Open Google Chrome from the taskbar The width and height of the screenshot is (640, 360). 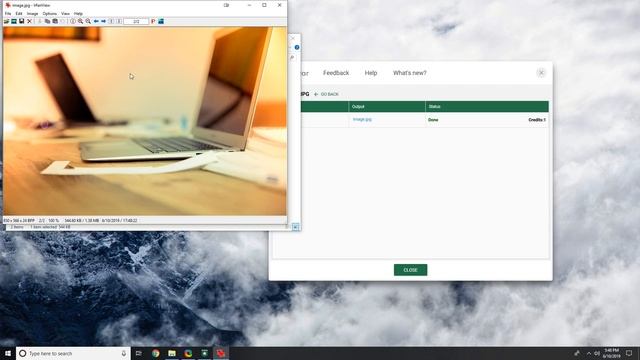coord(156,353)
